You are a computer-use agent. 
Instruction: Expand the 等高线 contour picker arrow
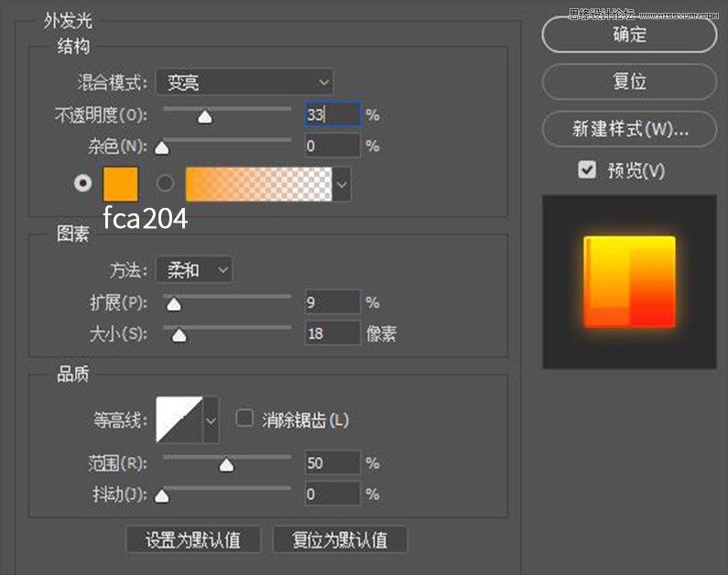click(x=211, y=419)
